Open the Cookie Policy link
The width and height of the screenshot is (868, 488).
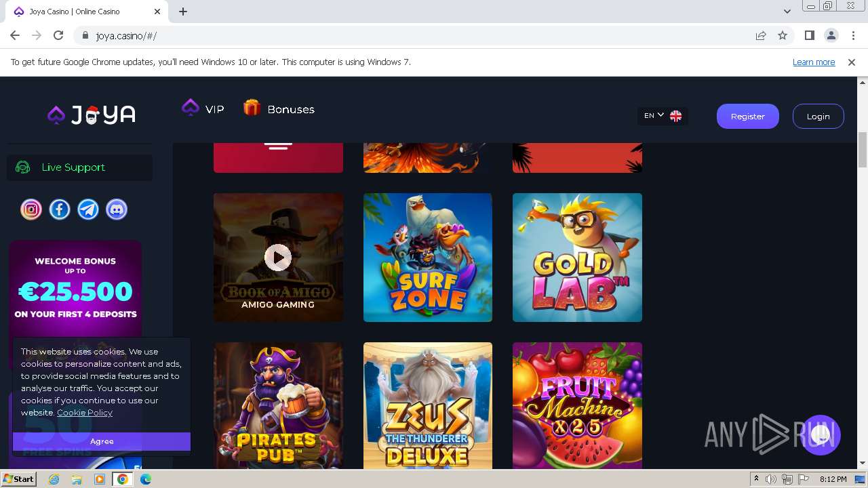pyautogui.click(x=85, y=412)
